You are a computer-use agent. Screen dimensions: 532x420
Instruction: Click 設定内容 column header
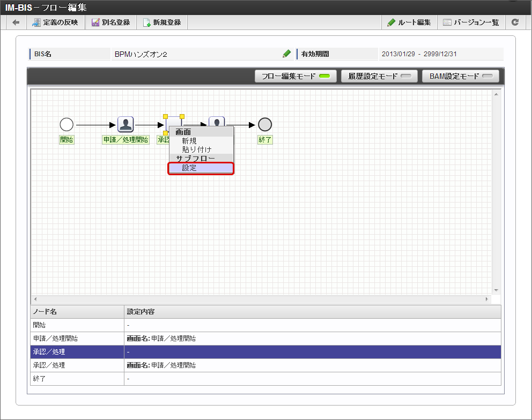click(x=313, y=312)
